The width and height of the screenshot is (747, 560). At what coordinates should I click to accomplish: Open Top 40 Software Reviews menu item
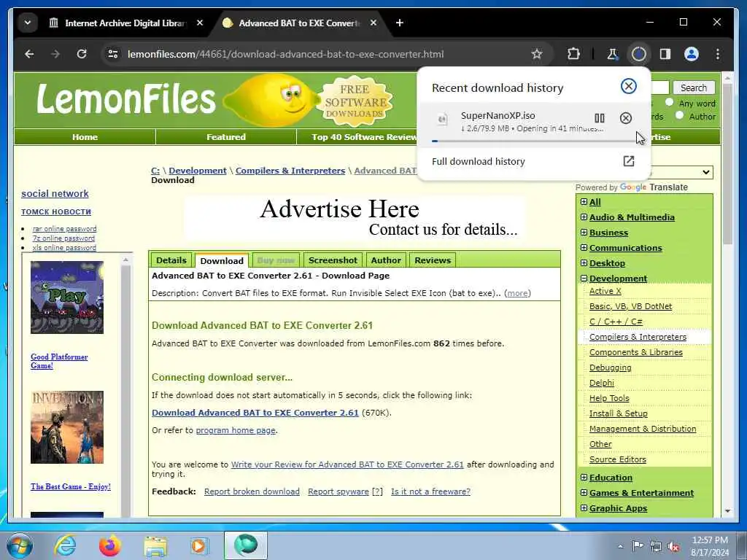click(x=364, y=137)
